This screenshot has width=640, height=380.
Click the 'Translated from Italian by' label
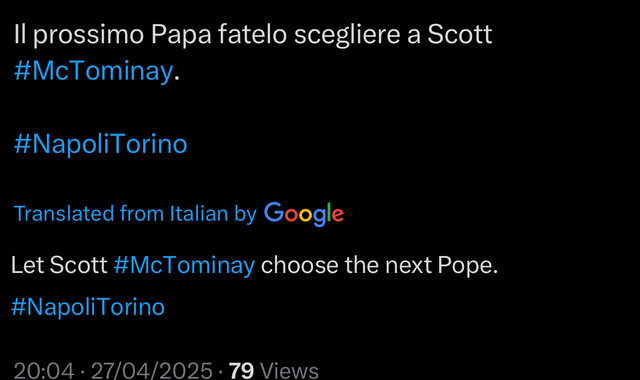click(x=135, y=213)
